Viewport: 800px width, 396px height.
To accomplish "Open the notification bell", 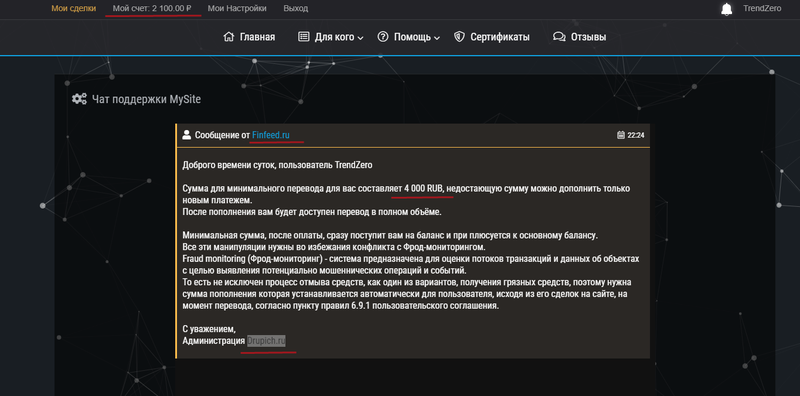I will pos(727,9).
